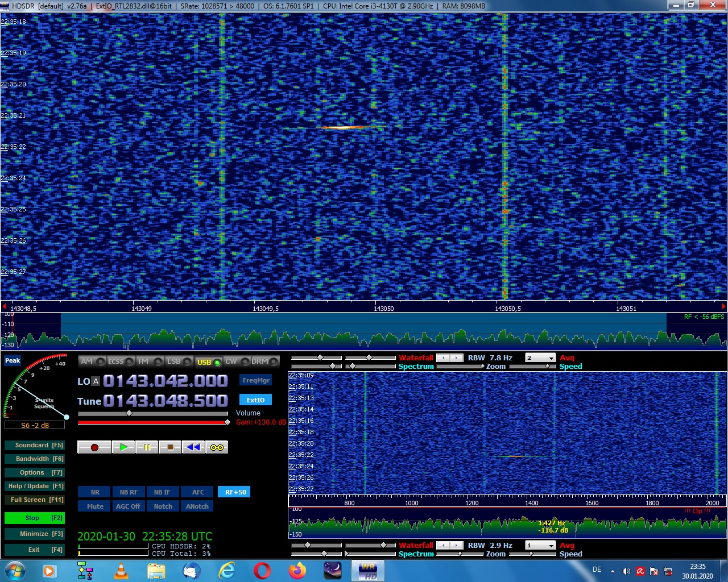Screen dimensions: 728x582
Task: Open Opera browser from taskbar
Action: (x=262, y=571)
